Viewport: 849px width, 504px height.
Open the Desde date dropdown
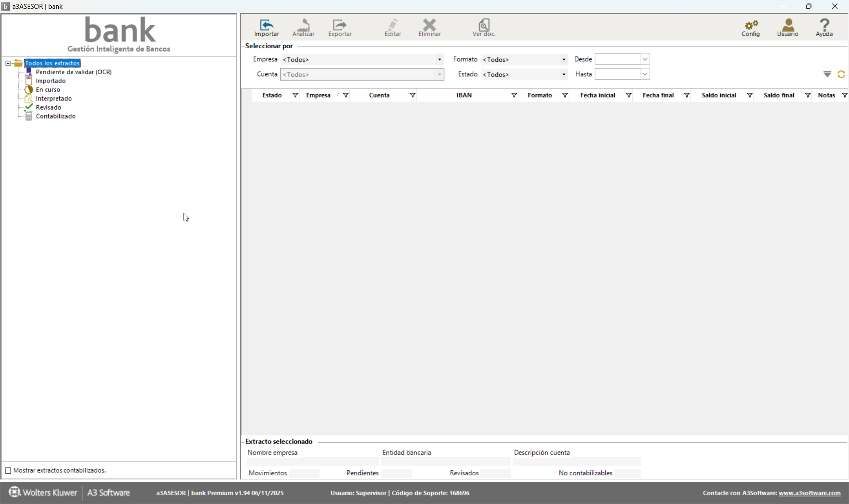point(645,59)
